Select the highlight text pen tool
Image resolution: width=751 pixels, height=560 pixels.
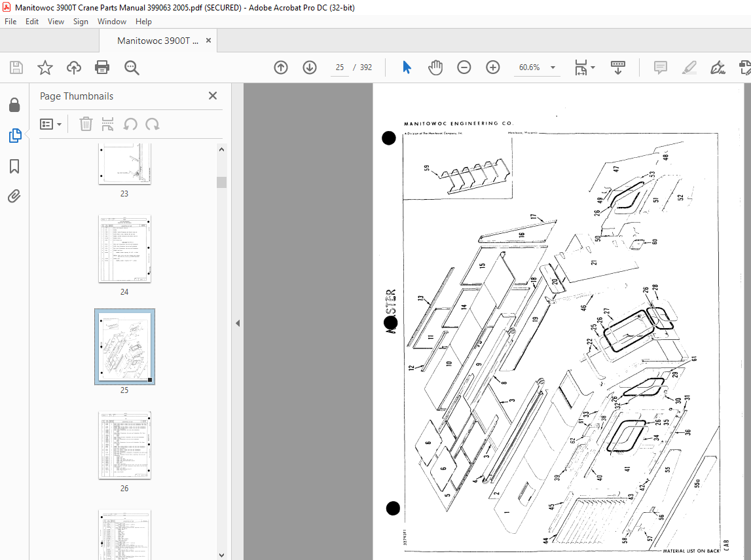[x=689, y=67]
